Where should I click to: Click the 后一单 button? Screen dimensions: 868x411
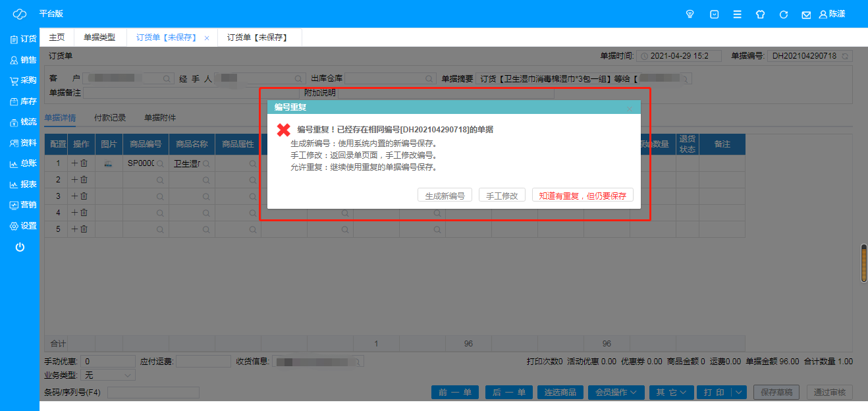[x=508, y=393]
